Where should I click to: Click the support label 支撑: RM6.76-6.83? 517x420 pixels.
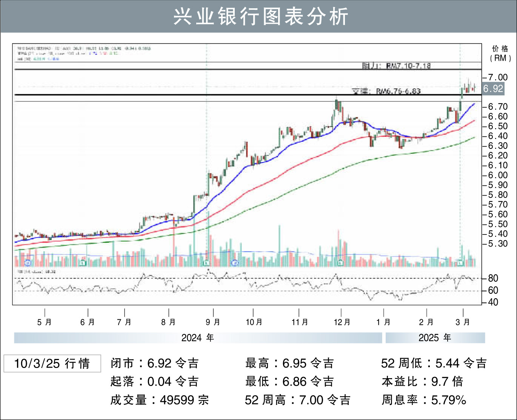pos(386,91)
